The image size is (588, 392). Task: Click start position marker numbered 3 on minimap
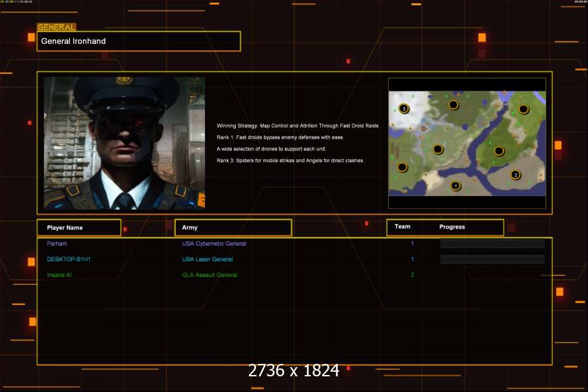(x=404, y=109)
